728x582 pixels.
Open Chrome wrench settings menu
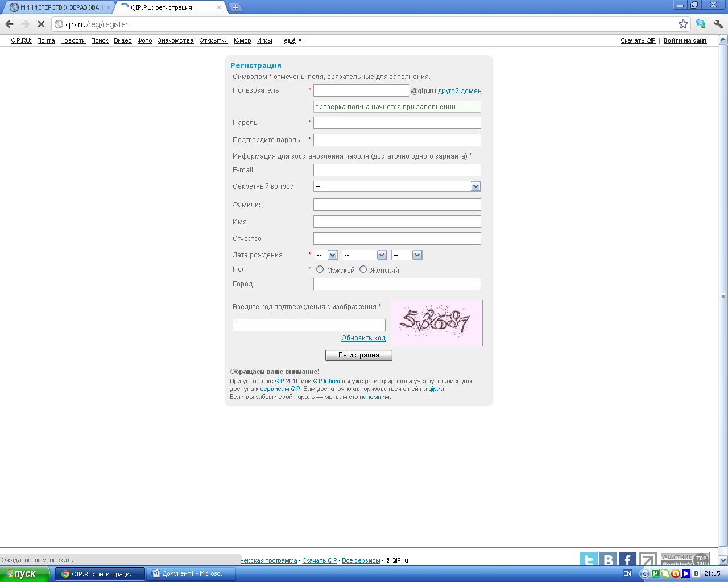tap(718, 24)
